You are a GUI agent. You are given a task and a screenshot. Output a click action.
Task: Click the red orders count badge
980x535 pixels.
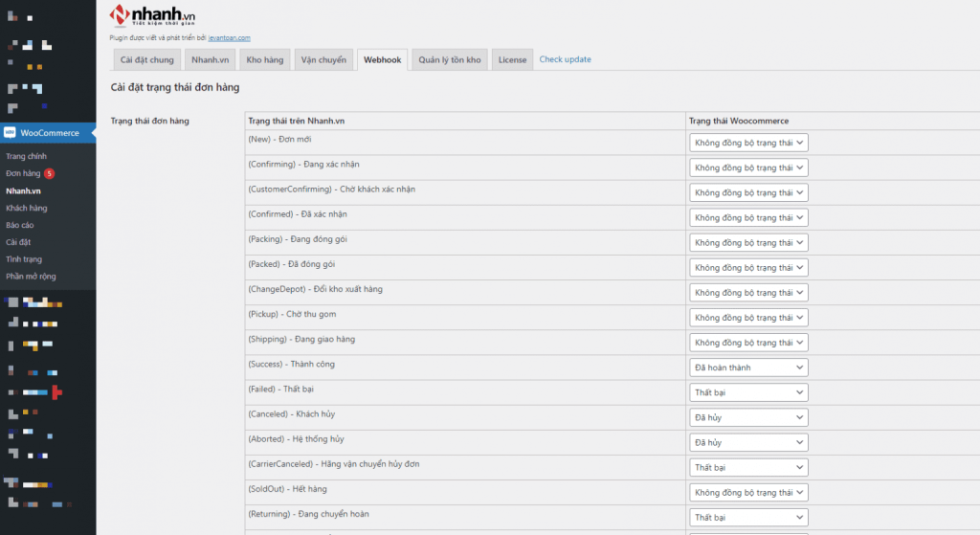pos(49,173)
